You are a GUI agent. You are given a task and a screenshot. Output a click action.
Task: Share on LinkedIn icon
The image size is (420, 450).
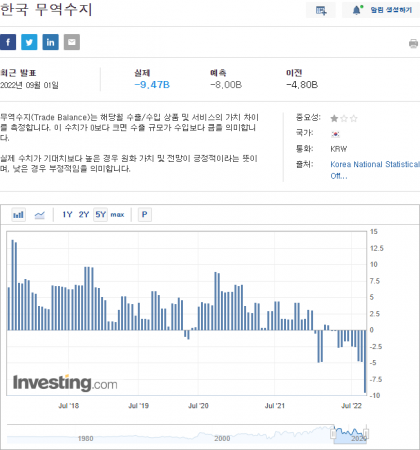point(50,42)
